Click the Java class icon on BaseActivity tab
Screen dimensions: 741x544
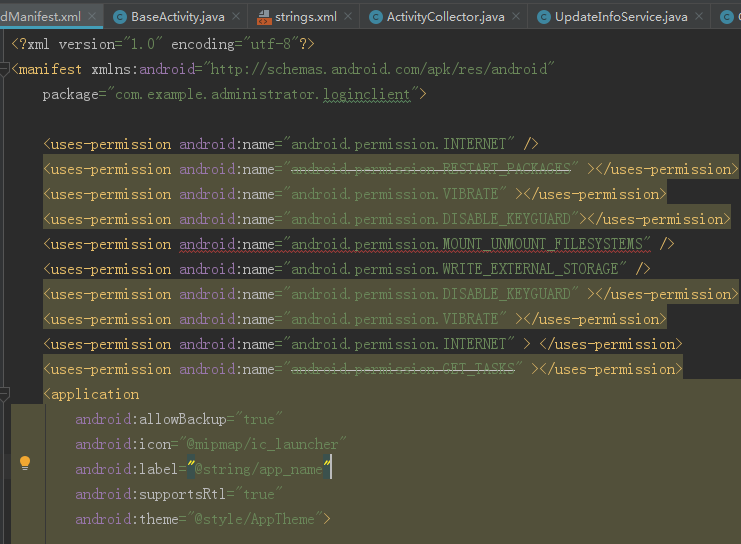coord(120,17)
